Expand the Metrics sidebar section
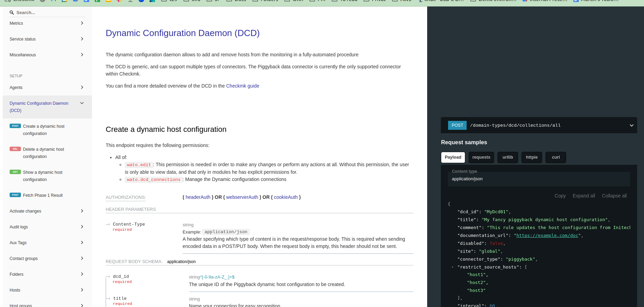644x307 pixels. 82,23
